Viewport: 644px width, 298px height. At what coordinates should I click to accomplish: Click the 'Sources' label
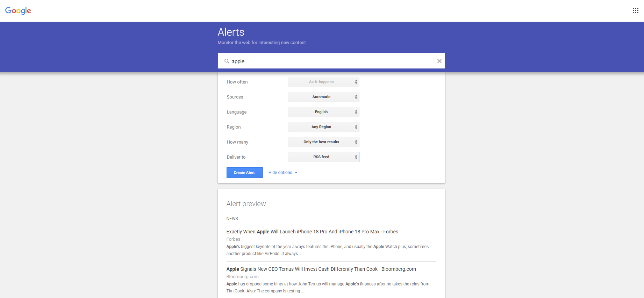pyautogui.click(x=235, y=97)
